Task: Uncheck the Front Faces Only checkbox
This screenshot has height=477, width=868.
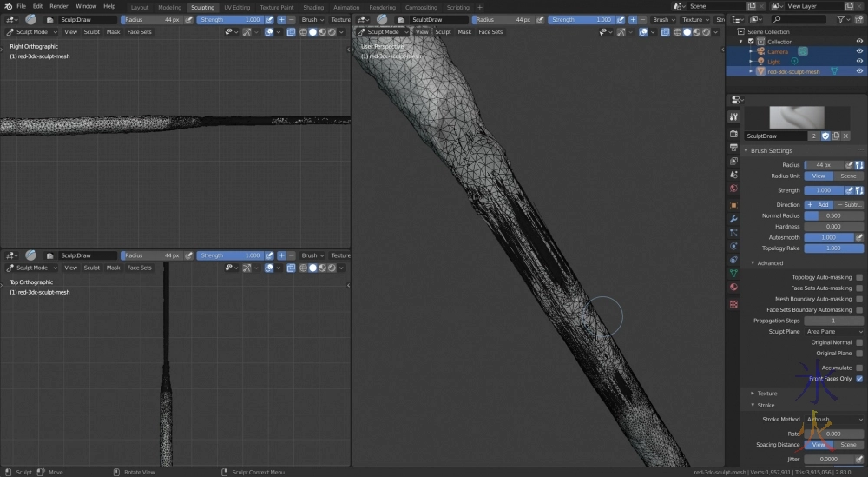Action: 859,379
